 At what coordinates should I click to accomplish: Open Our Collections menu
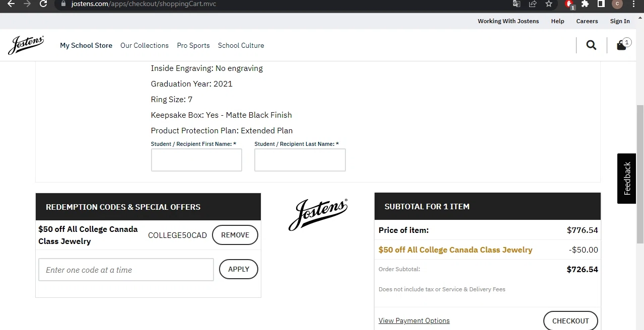pos(145,45)
